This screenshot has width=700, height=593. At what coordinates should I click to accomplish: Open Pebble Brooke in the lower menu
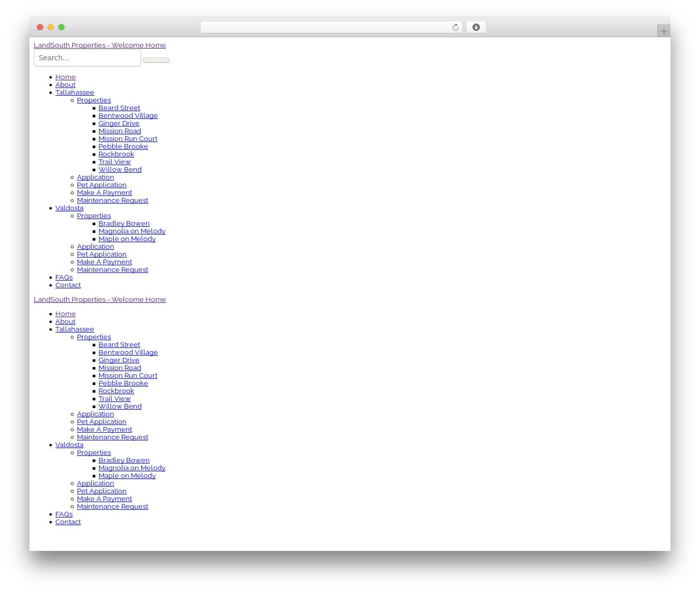click(x=123, y=383)
